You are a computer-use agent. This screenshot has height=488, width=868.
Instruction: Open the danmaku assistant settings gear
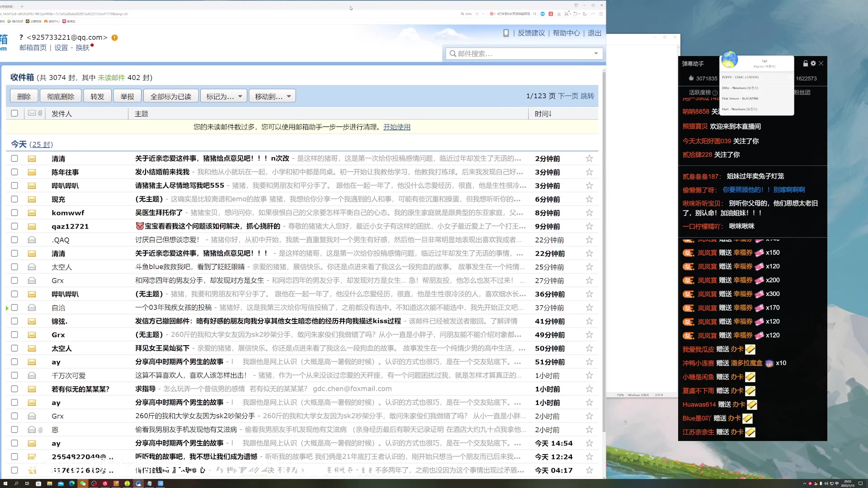[813, 63]
